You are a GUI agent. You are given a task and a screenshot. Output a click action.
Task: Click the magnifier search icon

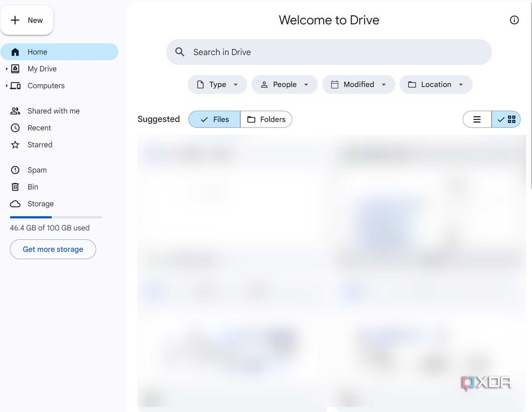click(x=180, y=52)
